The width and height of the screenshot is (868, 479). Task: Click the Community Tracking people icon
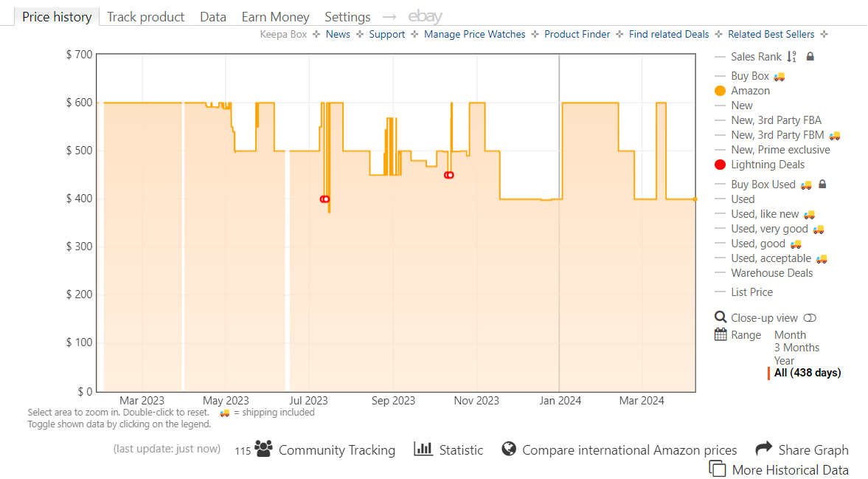(263, 449)
